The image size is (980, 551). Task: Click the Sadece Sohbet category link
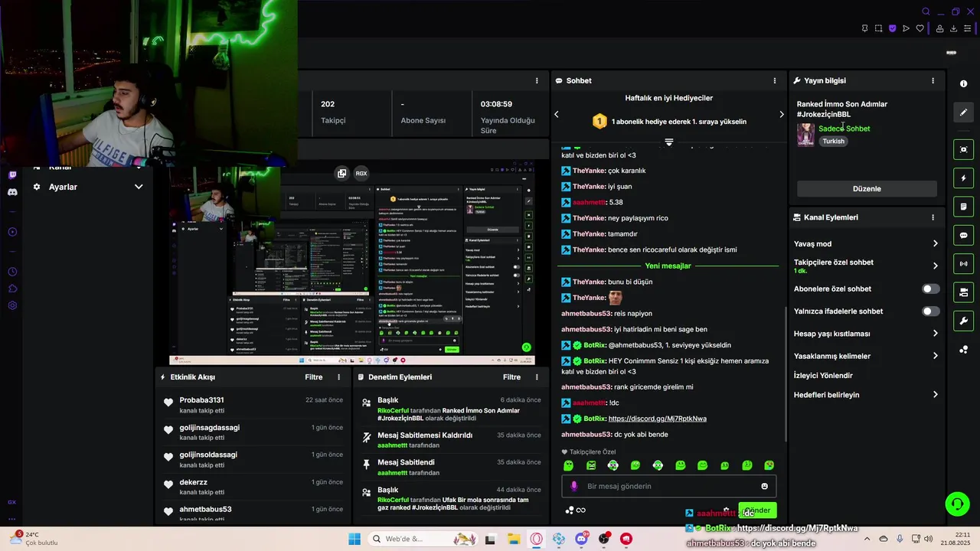(844, 129)
